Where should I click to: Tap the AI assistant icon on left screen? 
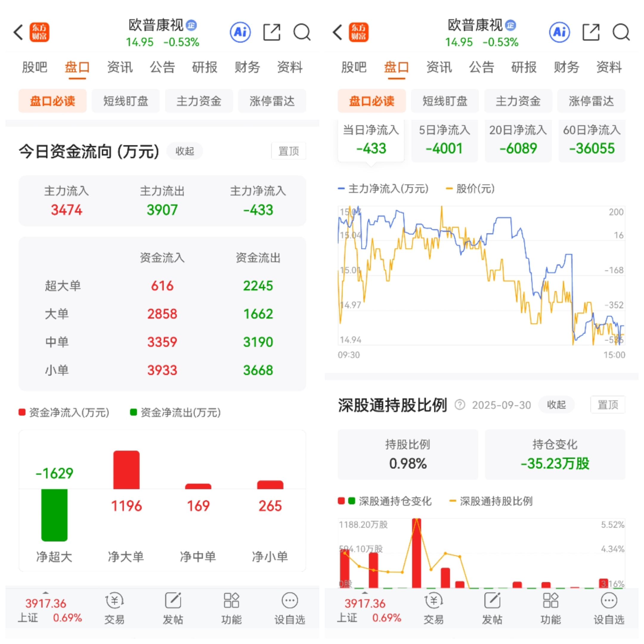click(240, 32)
